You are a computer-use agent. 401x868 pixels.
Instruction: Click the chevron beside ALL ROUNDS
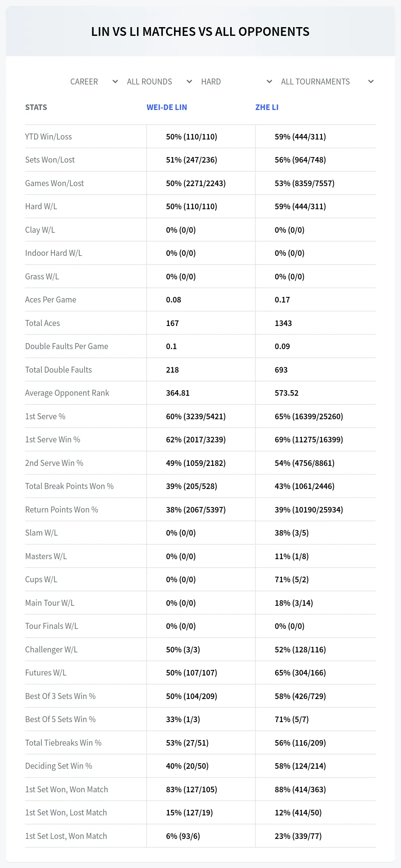(x=189, y=82)
